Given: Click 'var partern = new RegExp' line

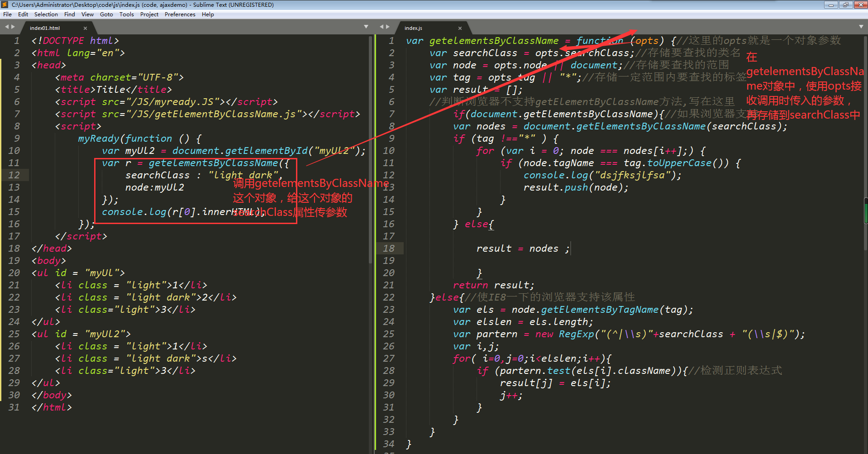Looking at the screenshot, I should point(629,334).
